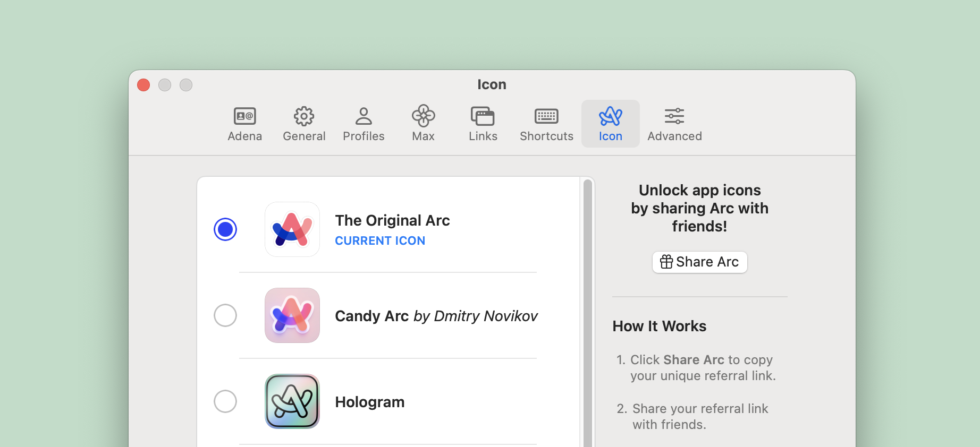The height and width of the screenshot is (447, 980).
Task: Click the CURRENT ICON label
Action: point(380,240)
